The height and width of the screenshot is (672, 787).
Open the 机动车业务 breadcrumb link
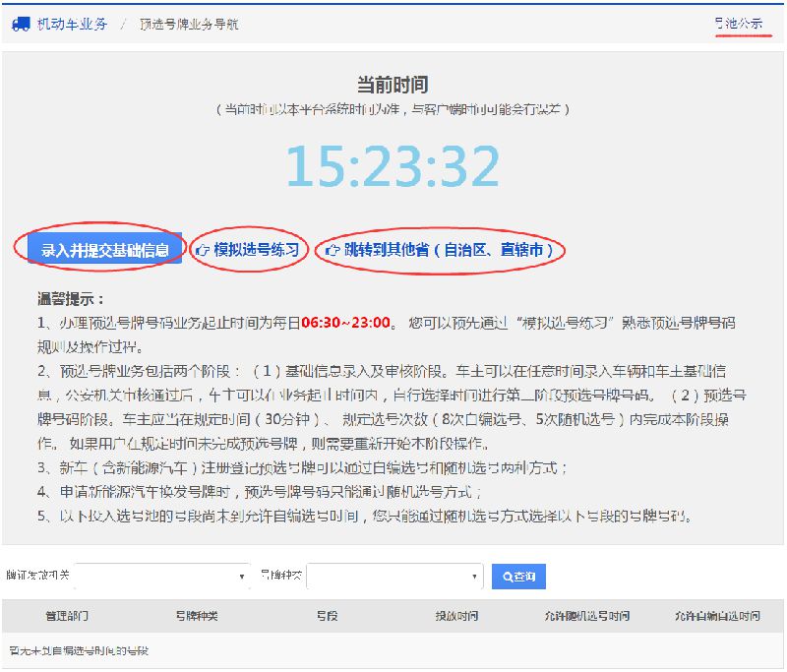[x=72, y=24]
